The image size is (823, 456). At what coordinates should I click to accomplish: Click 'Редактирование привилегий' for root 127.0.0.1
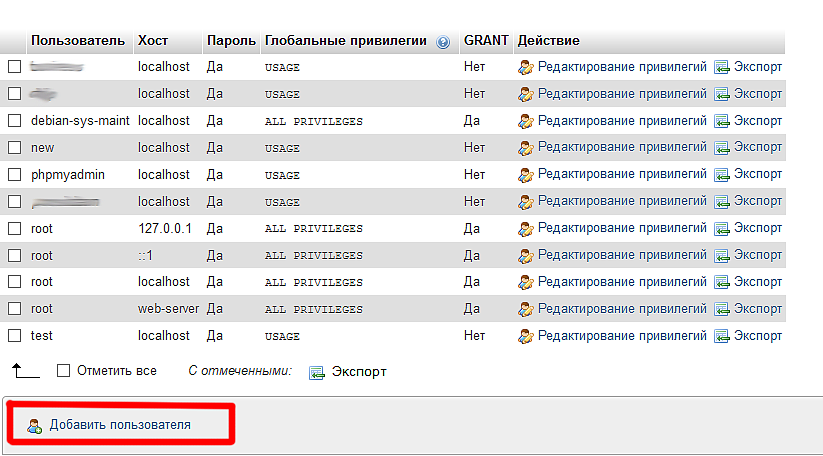(x=622, y=229)
